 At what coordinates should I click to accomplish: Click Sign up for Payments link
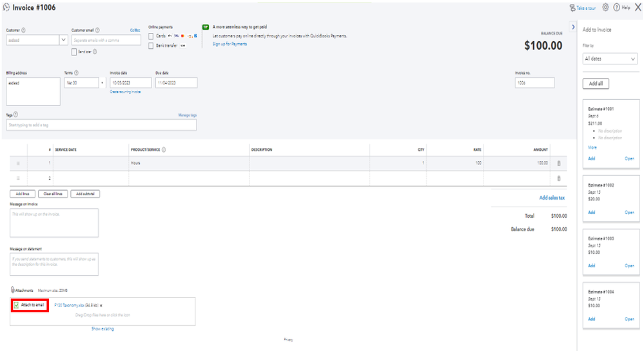click(x=229, y=44)
